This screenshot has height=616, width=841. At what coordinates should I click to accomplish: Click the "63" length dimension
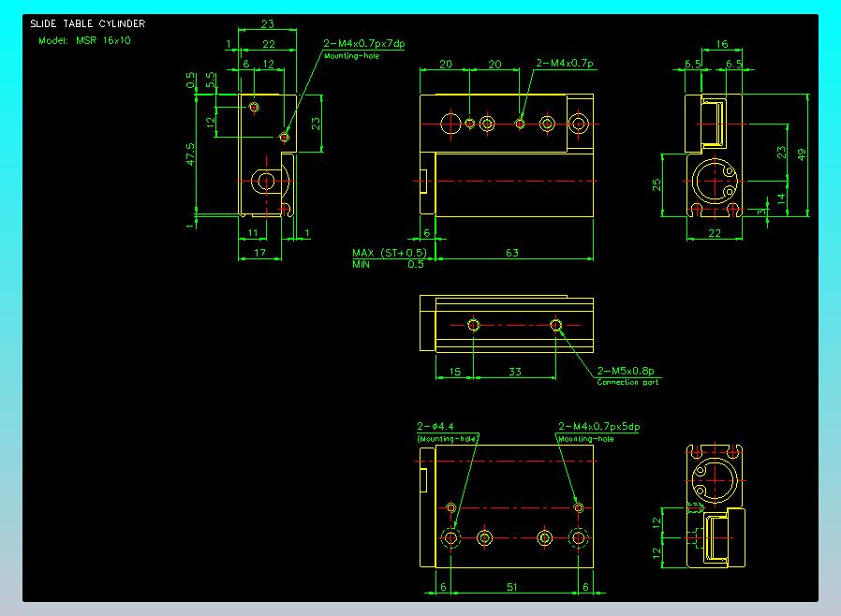(512, 253)
